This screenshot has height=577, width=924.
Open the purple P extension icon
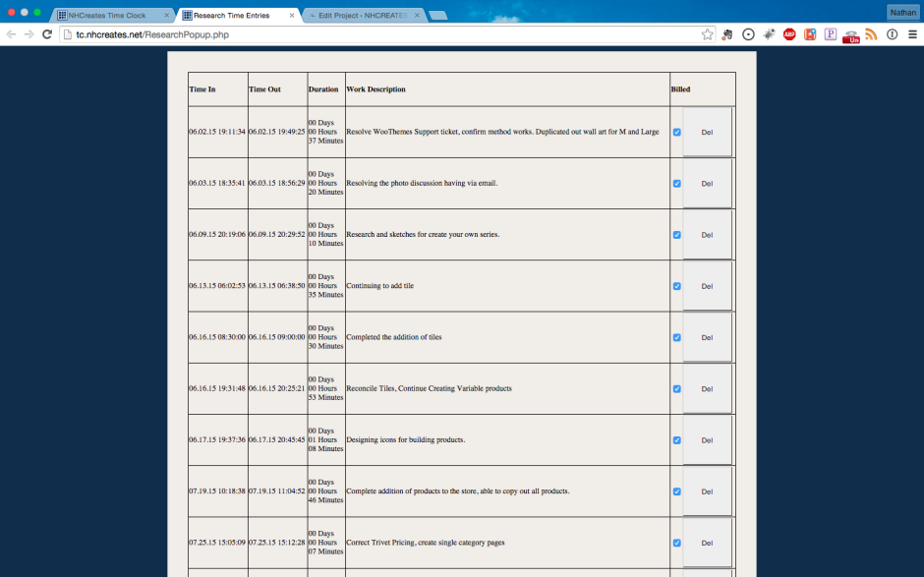click(x=831, y=34)
